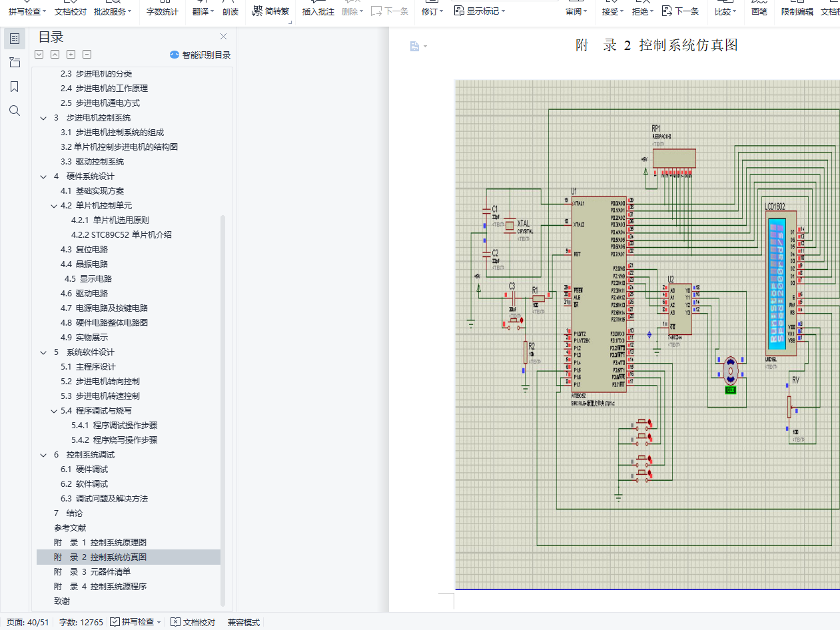Click 智能识别目录 smart TOC button
This screenshot has width=840, height=630.
pyautogui.click(x=200, y=55)
